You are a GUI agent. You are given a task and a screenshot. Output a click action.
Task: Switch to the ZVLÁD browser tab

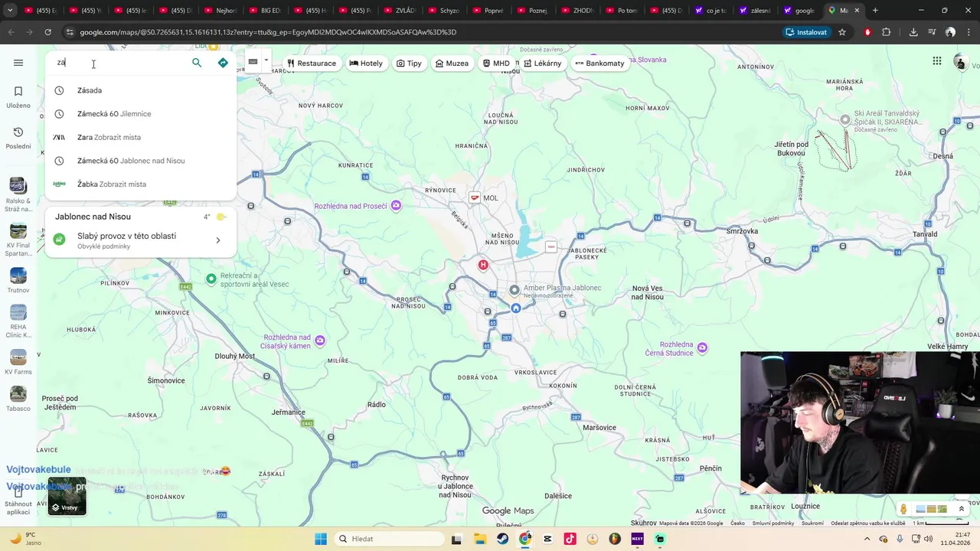(402, 11)
